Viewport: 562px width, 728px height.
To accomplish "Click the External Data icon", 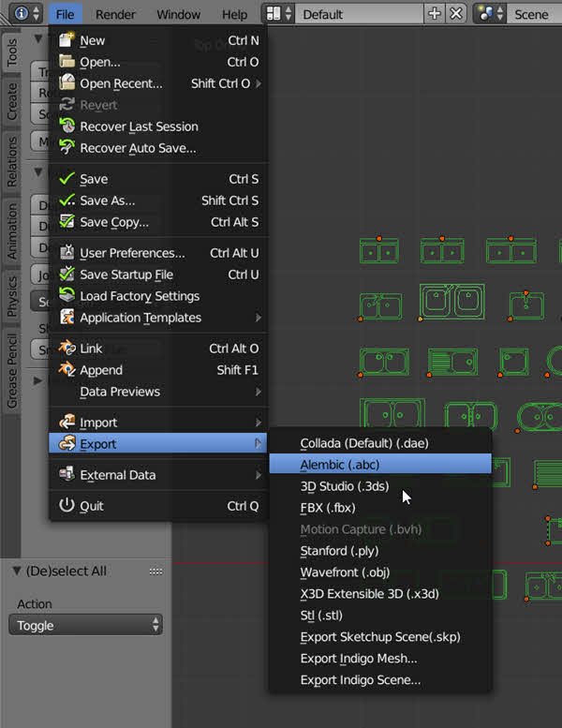I will (x=67, y=474).
